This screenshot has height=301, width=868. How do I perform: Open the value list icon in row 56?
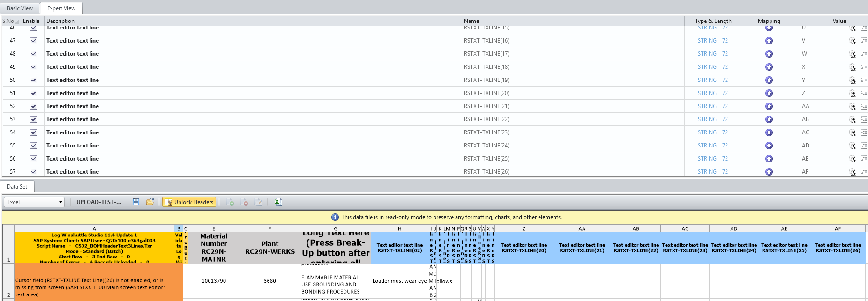click(x=864, y=159)
